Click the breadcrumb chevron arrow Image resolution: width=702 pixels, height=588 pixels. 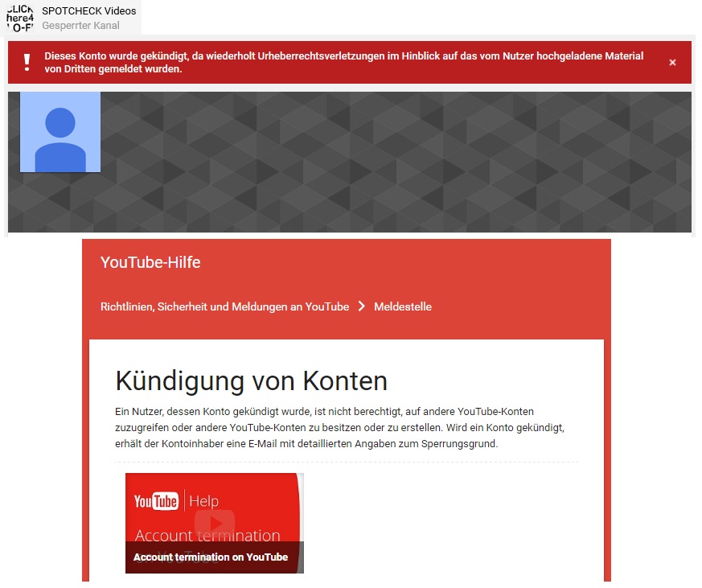click(x=361, y=306)
